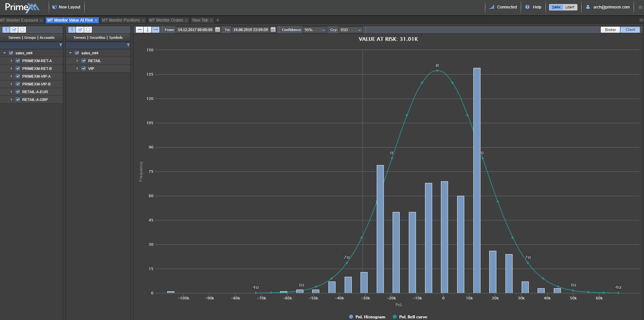Add a new tab with plus icon

[218, 20]
